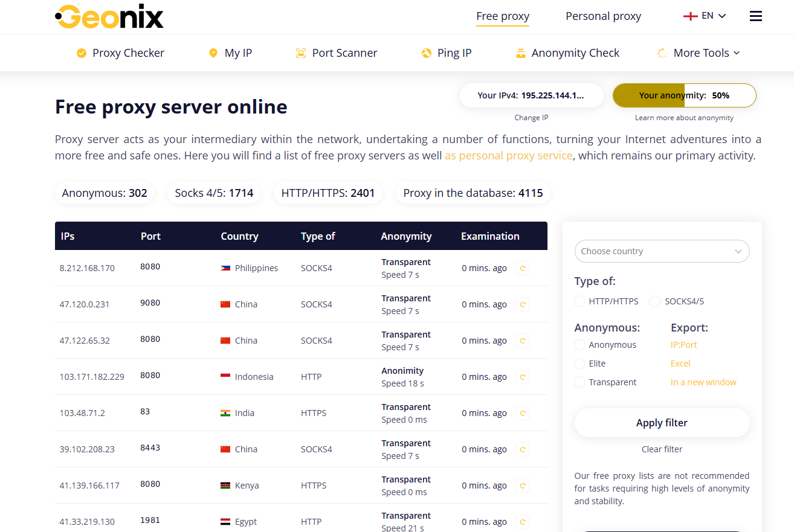The height and width of the screenshot is (532, 794).
Task: Export list as IP:Port
Action: tap(684, 345)
